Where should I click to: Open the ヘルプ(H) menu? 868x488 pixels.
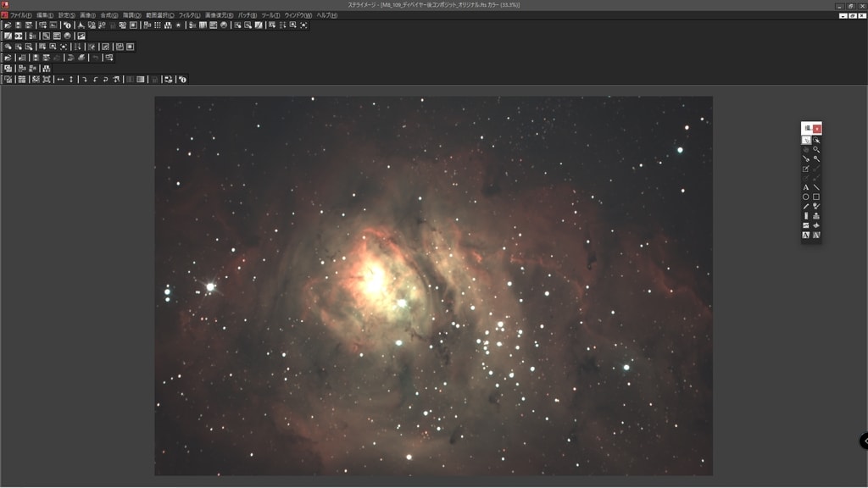click(326, 15)
